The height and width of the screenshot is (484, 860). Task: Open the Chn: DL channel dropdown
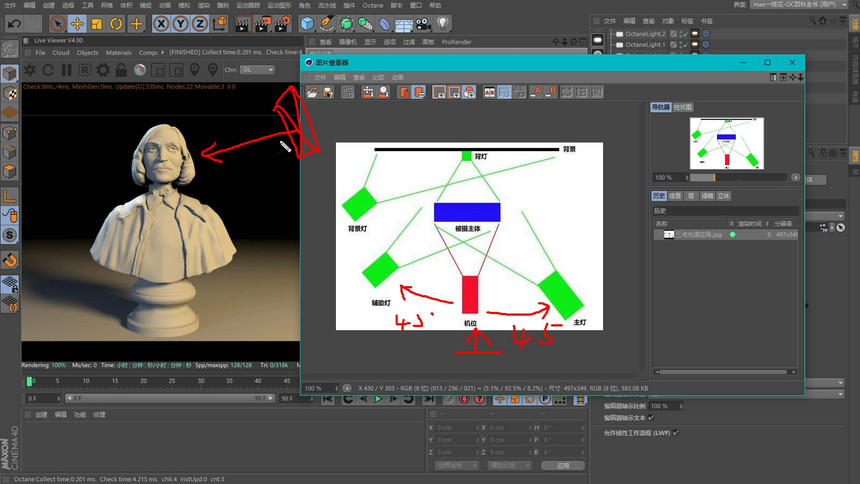coord(257,70)
